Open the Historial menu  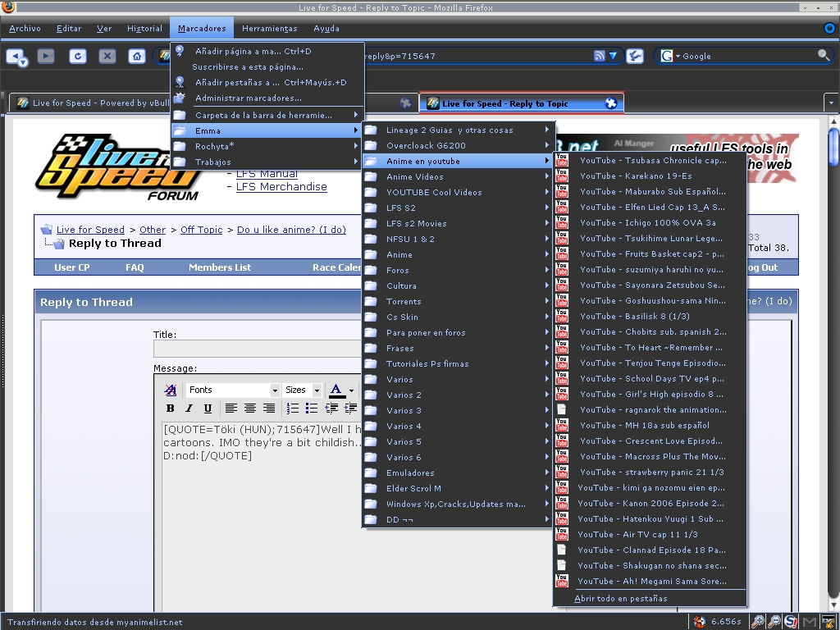coord(144,29)
